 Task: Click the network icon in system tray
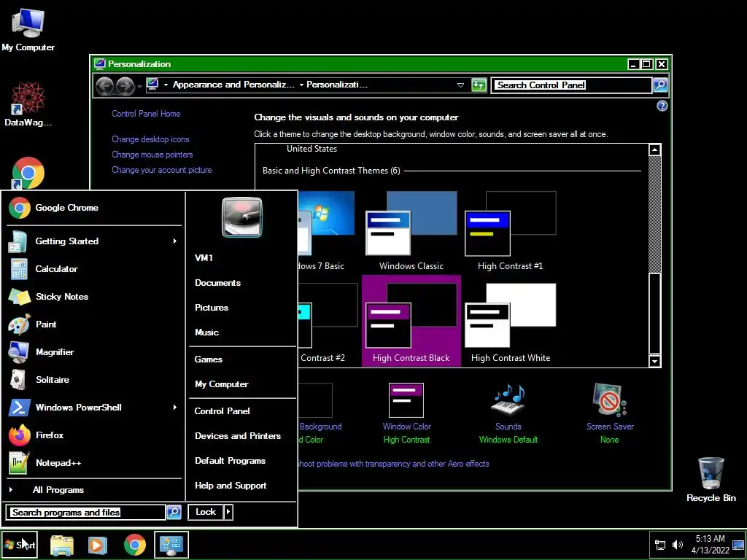coord(660,545)
